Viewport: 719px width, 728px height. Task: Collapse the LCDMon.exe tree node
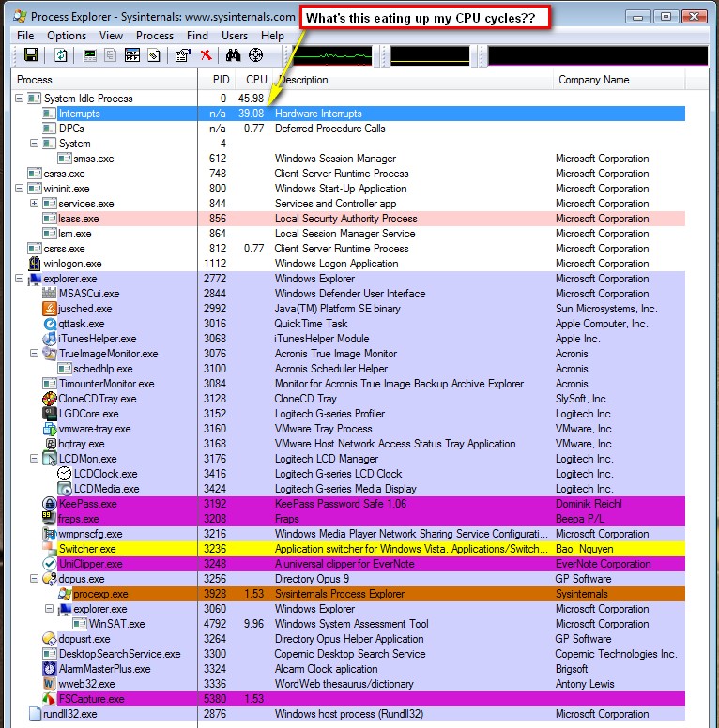[34, 458]
